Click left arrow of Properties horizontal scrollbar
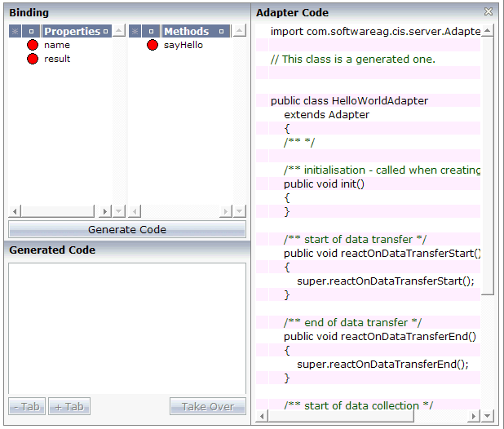504x429 pixels. [15, 211]
